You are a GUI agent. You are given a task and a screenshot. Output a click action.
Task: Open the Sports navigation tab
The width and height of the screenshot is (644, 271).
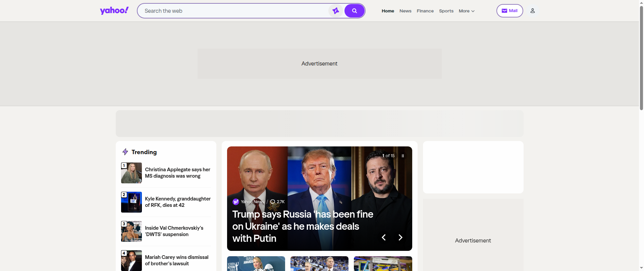point(446,11)
